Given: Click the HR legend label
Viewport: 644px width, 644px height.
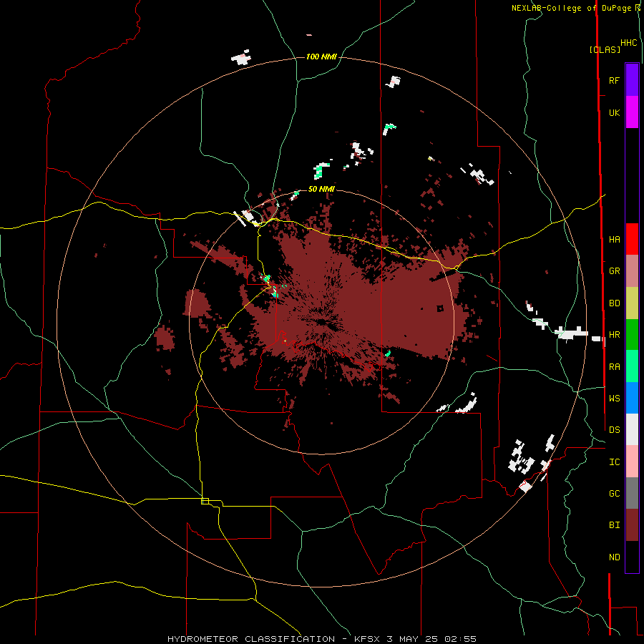Looking at the screenshot, I should pyautogui.click(x=614, y=335).
